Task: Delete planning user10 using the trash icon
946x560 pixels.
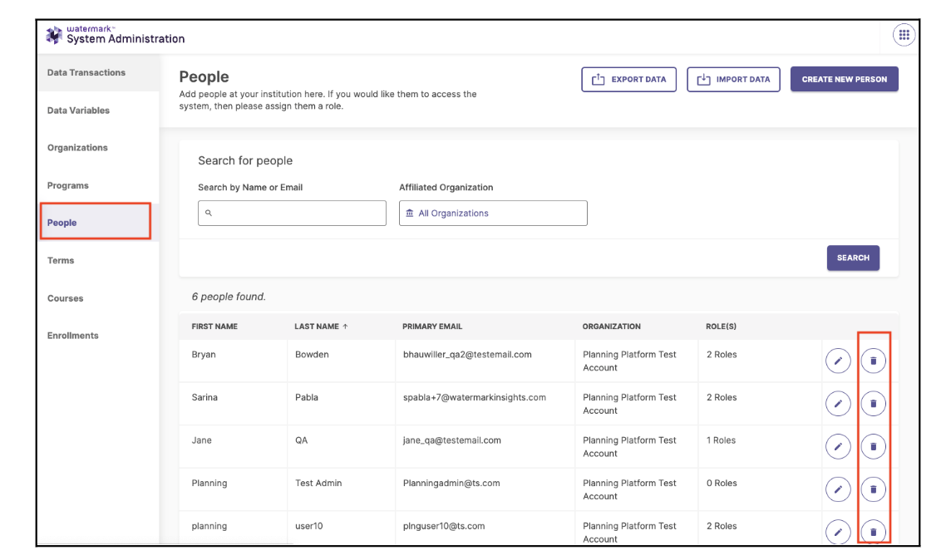Action: click(x=873, y=532)
